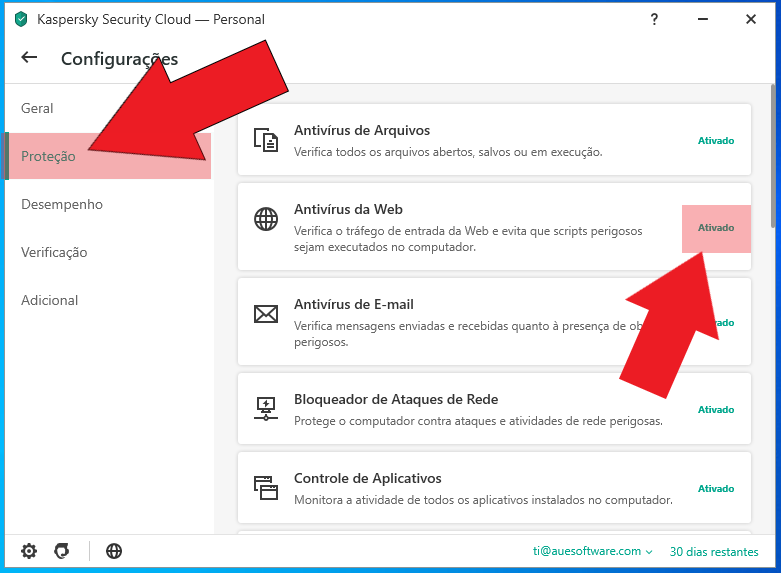Click the Bloqueador de Ataques de Rede icon
This screenshot has height=573, width=781.
[x=265, y=409]
